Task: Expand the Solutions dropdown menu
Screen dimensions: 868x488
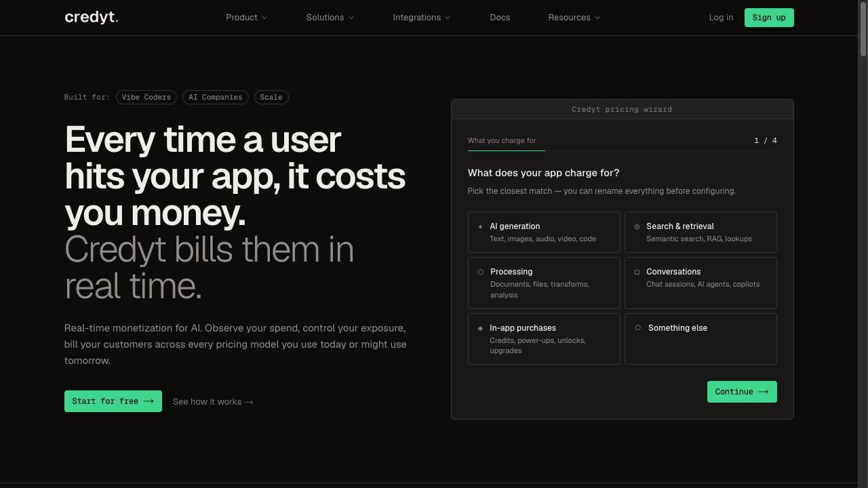Action: pyautogui.click(x=330, y=18)
